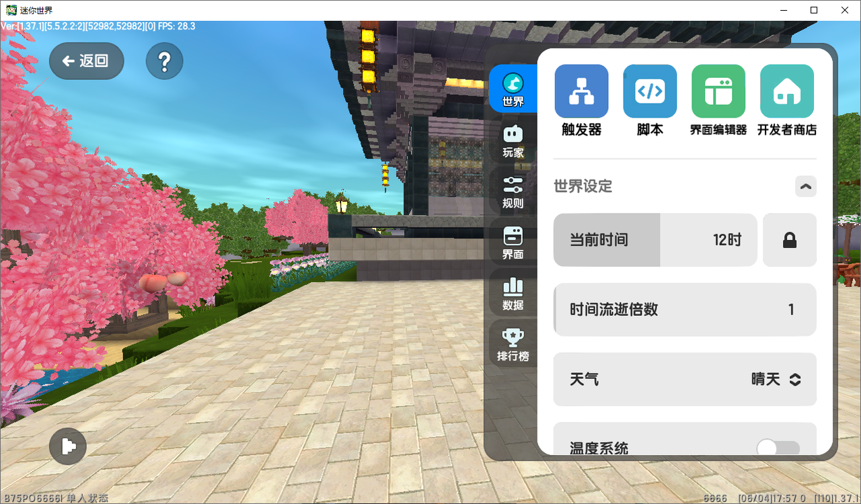Open the 天气 weather dropdown showing 晴天
The height and width of the screenshot is (504, 861).
point(685,380)
